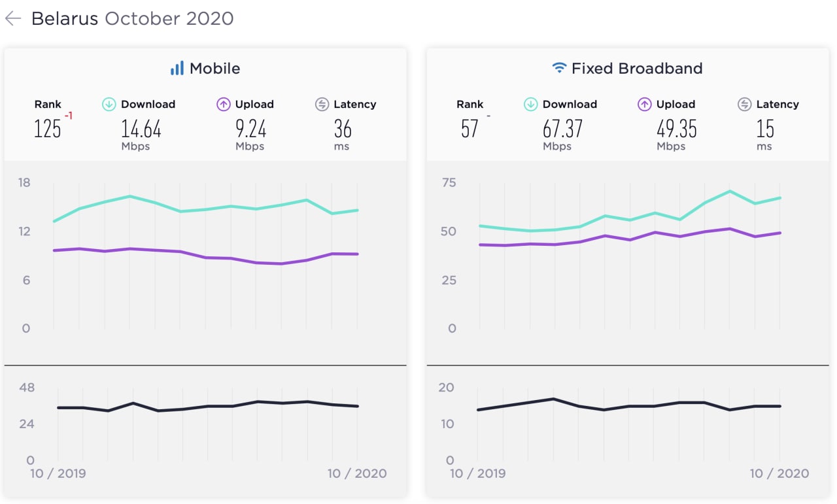Click the Mobile chart 10 / 2020 endpoint
The image size is (837, 504).
tap(357, 473)
